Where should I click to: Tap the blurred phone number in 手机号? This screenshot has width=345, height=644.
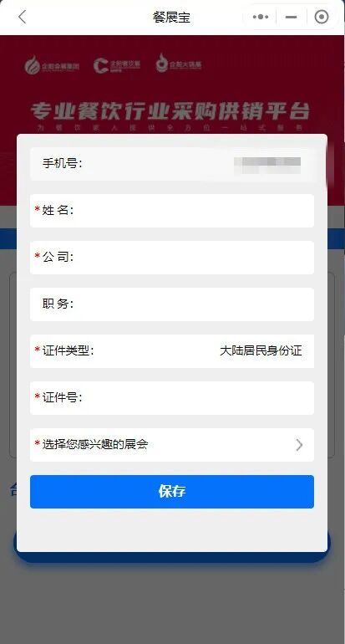267,164
